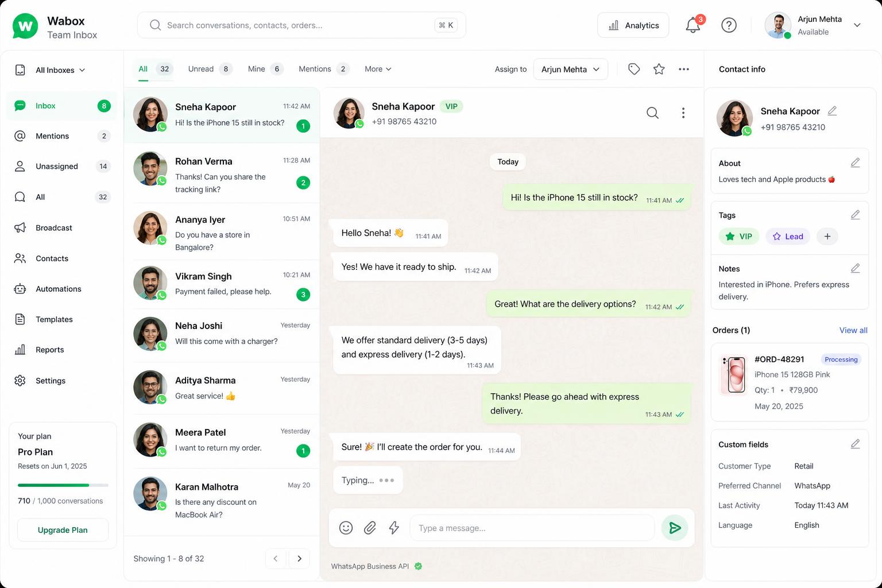
Task: Open Arjun Mehta profile menu chevron
Action: (x=857, y=25)
